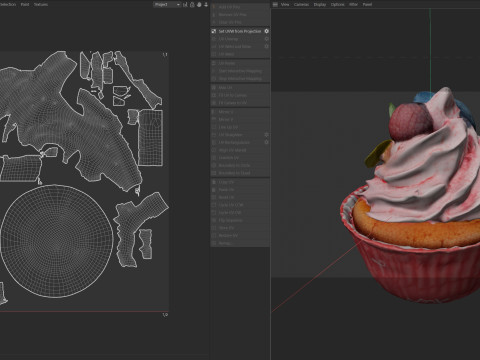Image resolution: width=480 pixels, height=360 pixels.
Task: Click the Mirror V command
Action: point(240,120)
